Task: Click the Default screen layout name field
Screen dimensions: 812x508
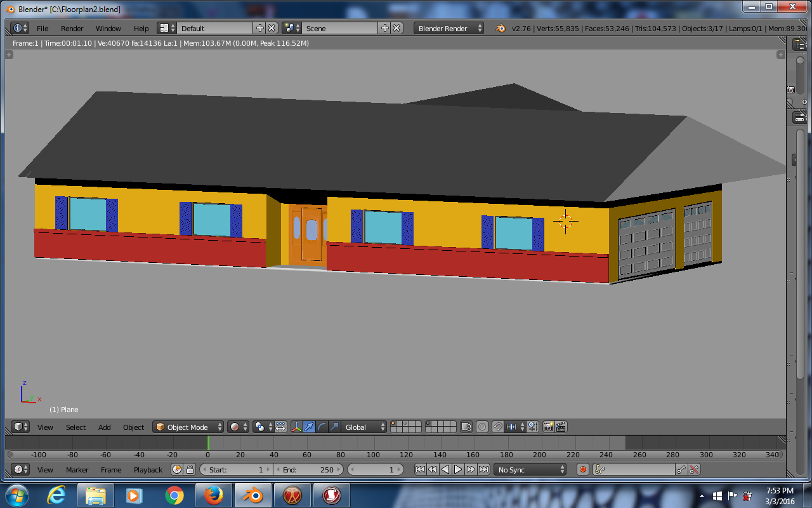Action: pyautogui.click(x=215, y=28)
